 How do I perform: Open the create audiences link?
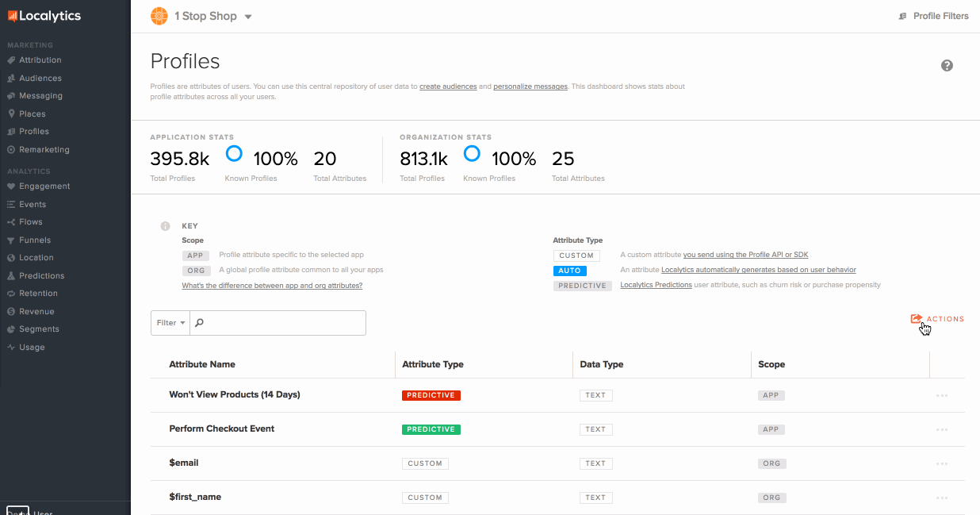tap(448, 86)
